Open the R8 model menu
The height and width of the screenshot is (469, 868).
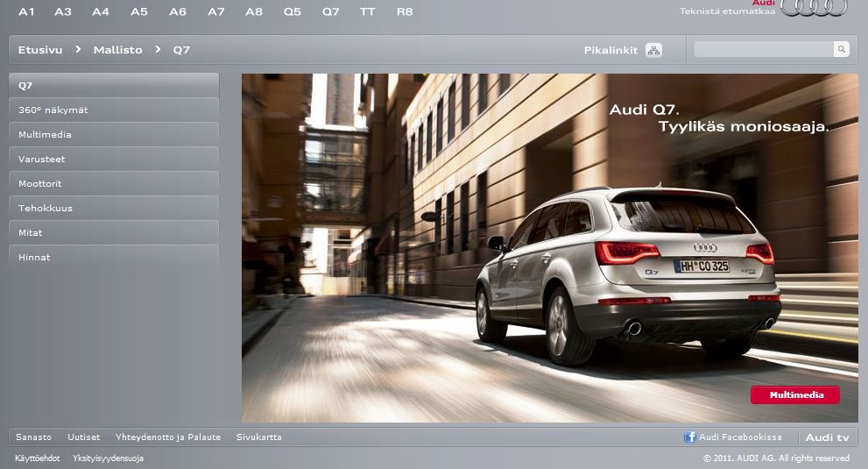coord(404,12)
